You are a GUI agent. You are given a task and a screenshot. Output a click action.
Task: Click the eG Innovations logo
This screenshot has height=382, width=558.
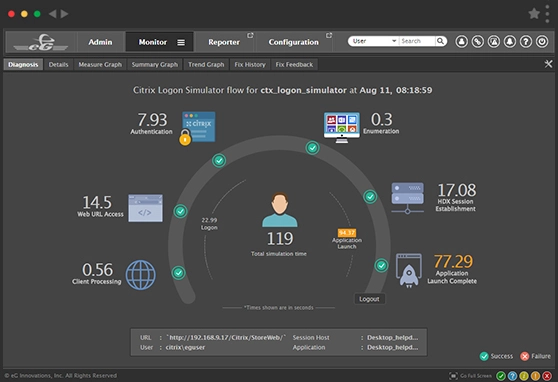pos(40,42)
